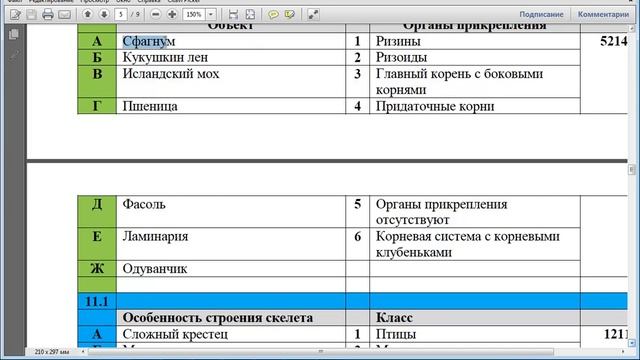
Task: Click the fit-width scrolling mode icon
Action: point(233,15)
